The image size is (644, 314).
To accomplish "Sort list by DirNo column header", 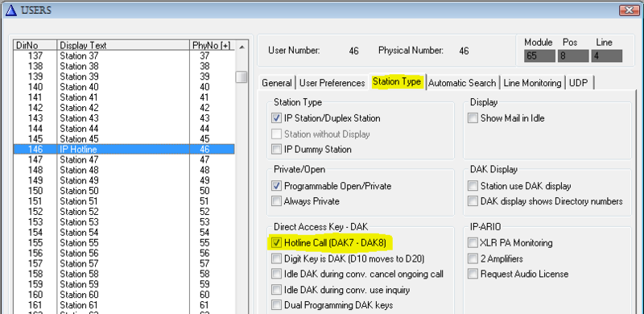I will 35,45.
